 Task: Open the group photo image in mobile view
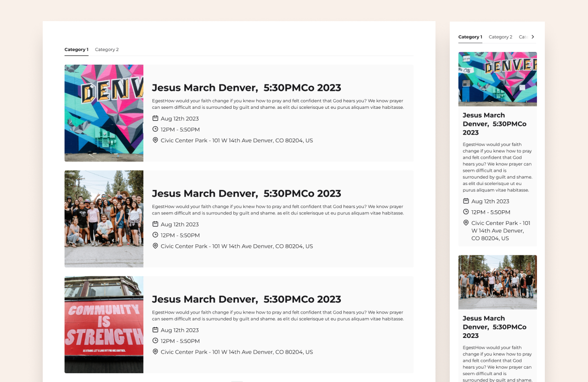tap(498, 282)
